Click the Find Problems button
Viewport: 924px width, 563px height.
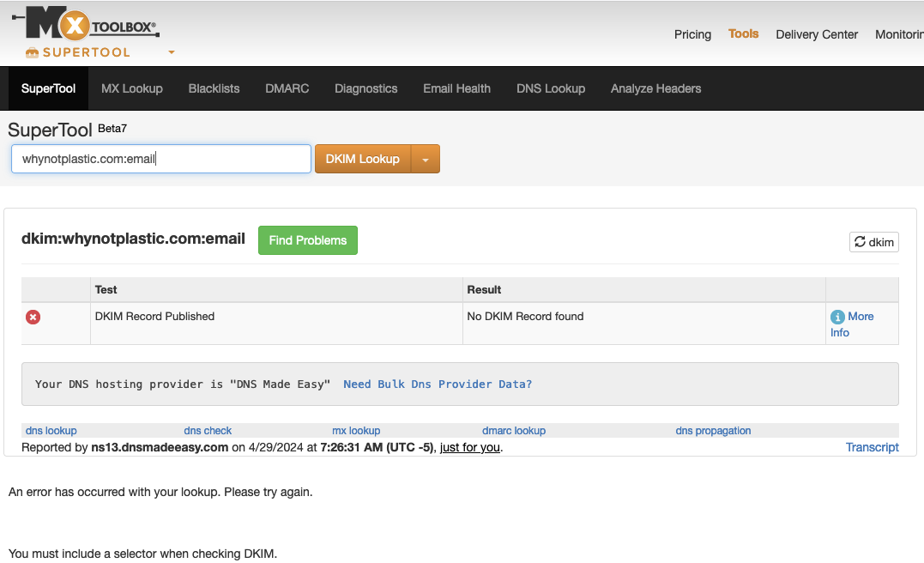(x=307, y=240)
